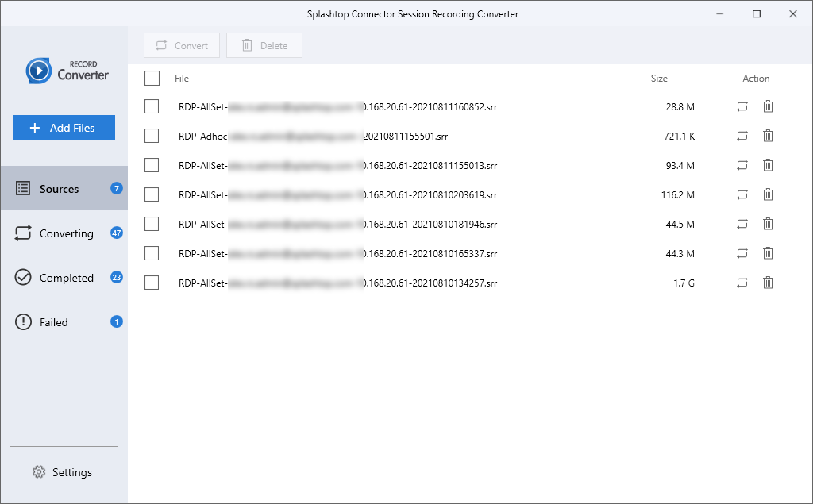Tick the checkbox for the 93.4 M file
The image size is (813, 504).
(x=152, y=165)
